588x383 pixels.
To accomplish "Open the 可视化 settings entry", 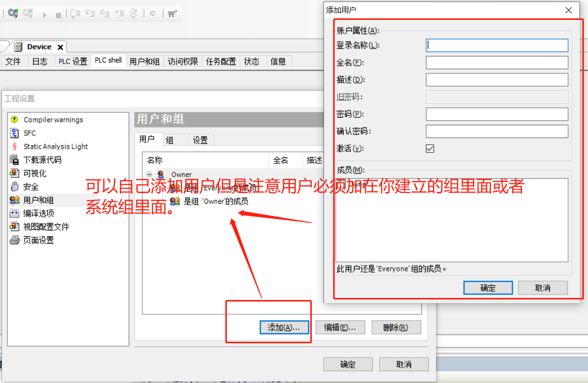I will pyautogui.click(x=35, y=174).
